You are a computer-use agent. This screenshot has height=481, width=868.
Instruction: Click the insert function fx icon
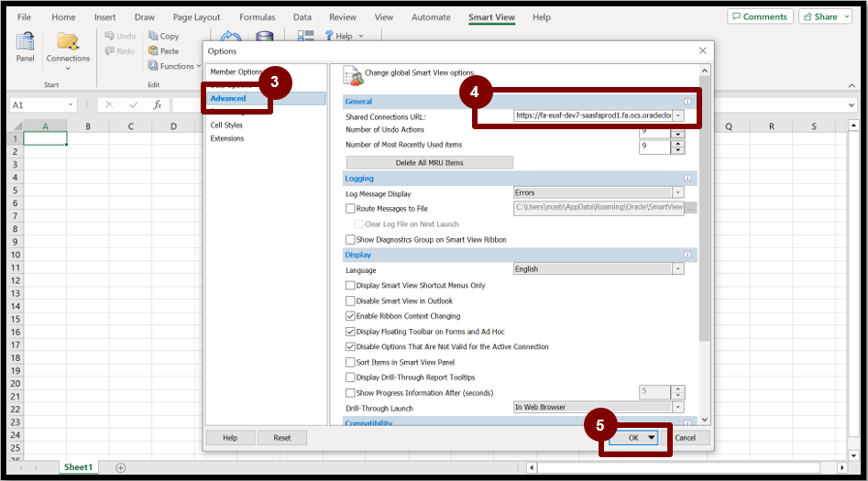pos(158,104)
